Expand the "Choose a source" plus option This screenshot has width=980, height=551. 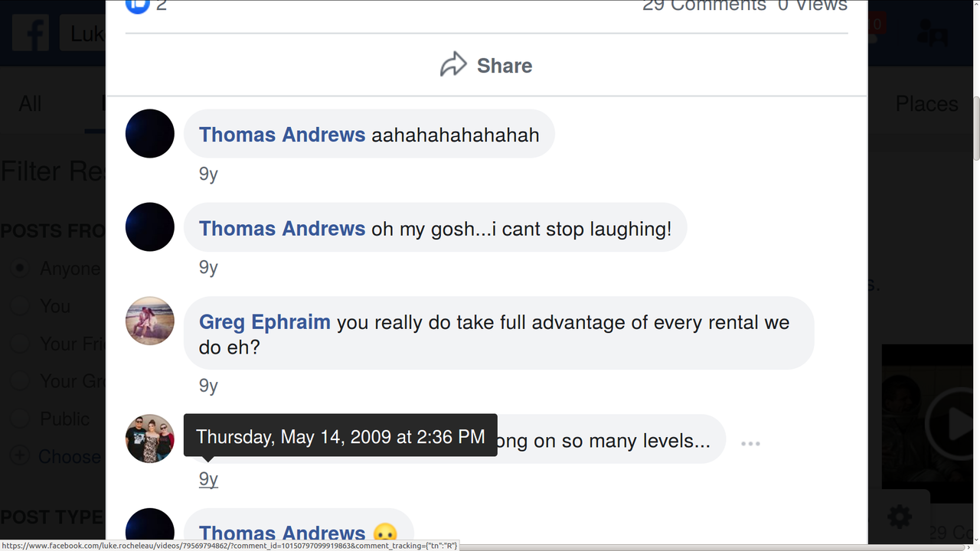(21, 456)
